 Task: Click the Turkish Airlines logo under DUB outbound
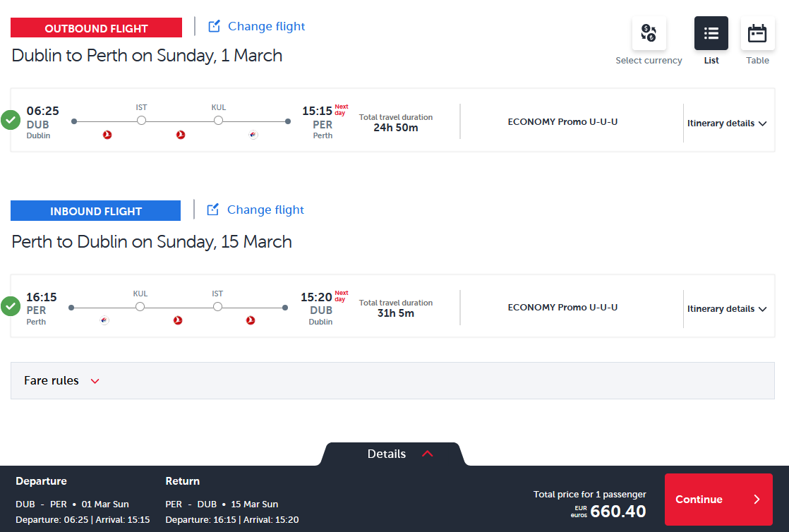point(107,135)
